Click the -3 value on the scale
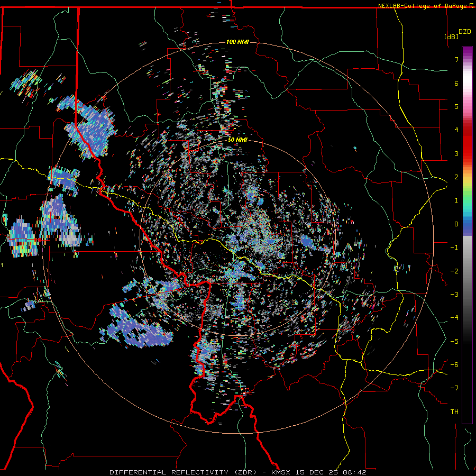The image size is (476, 476). click(454, 295)
